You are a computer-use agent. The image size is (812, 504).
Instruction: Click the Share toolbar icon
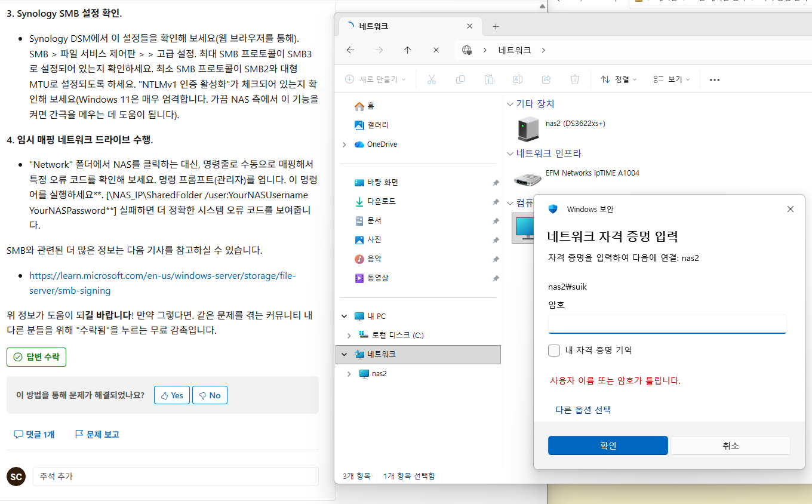[x=546, y=79]
